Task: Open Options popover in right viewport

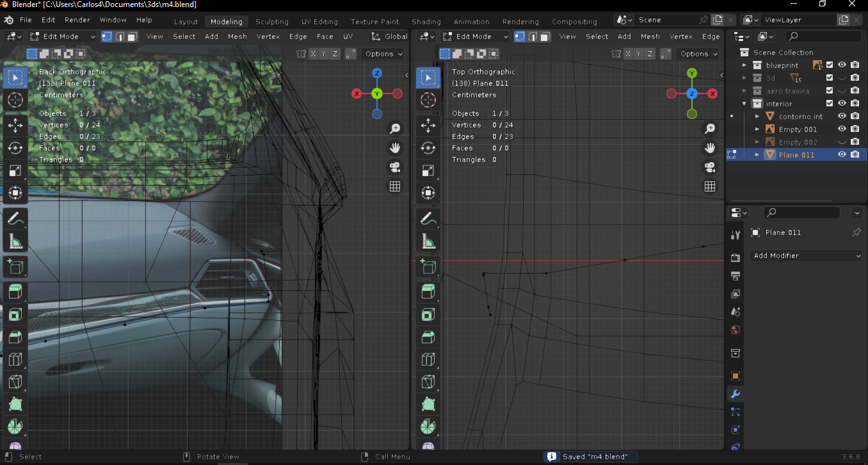Action: (x=698, y=54)
